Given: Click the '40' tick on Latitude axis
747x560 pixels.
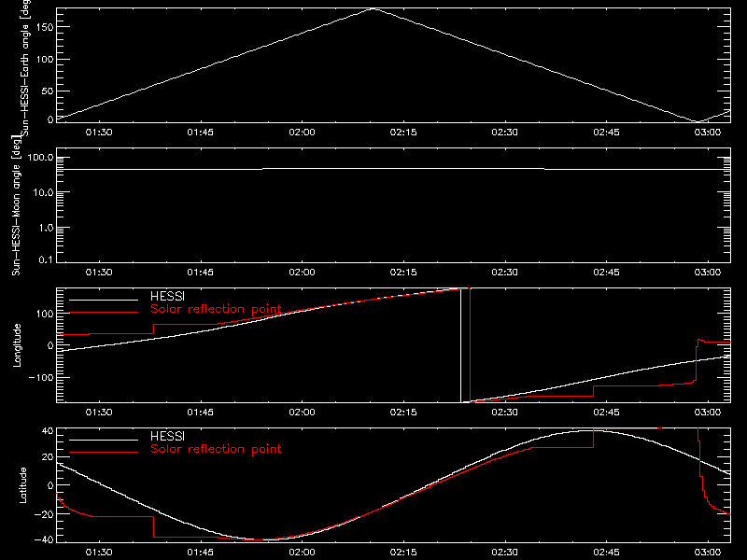Looking at the screenshot, I should (48, 431).
